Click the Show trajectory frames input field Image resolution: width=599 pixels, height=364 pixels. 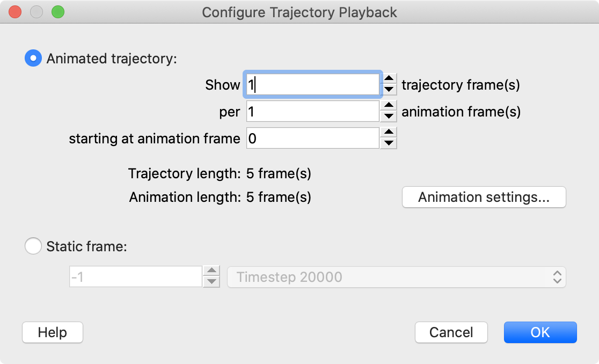click(313, 84)
